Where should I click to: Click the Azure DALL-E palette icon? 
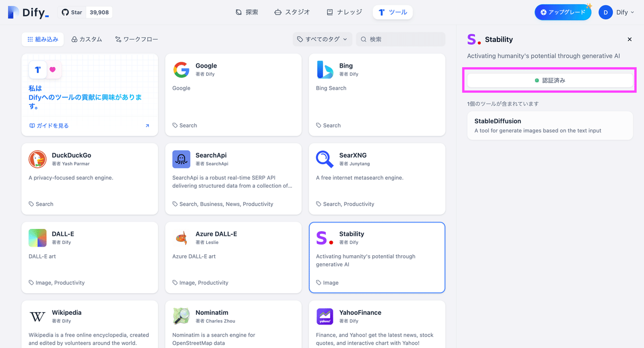[x=181, y=238]
